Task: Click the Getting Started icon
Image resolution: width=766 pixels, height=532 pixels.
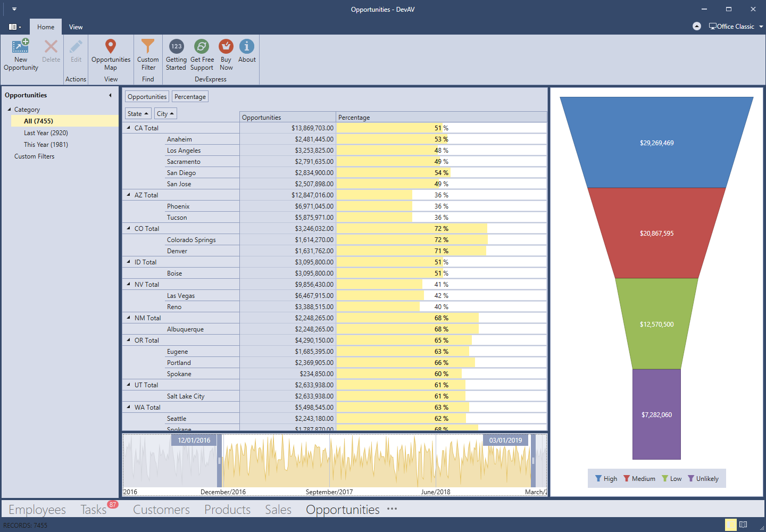Action: 176,47
